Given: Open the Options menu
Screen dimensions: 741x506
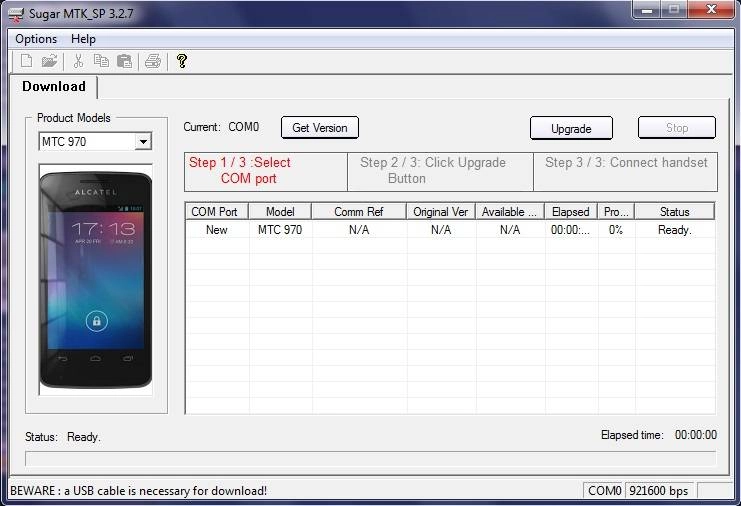Looking at the screenshot, I should pyautogui.click(x=36, y=39).
